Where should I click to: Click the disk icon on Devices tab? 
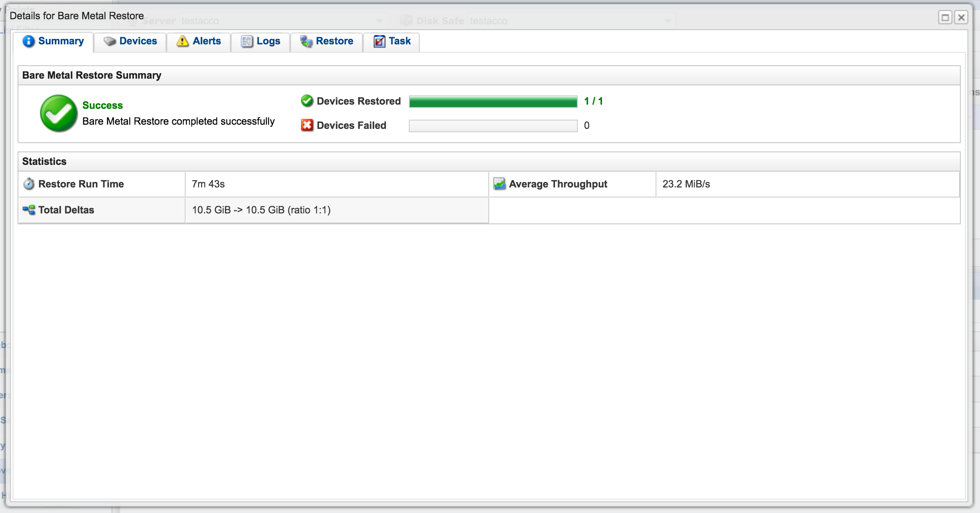click(x=110, y=41)
